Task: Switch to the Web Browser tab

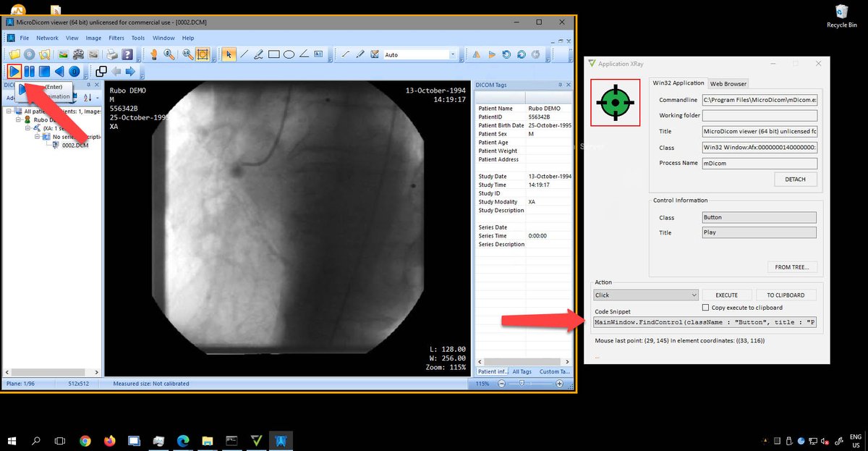Action: point(728,83)
